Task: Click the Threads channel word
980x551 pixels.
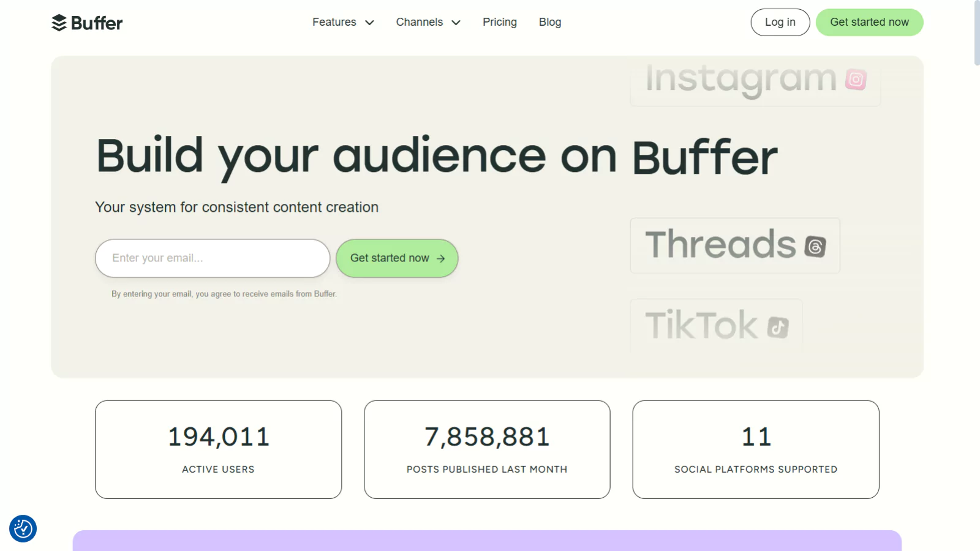Action: click(720, 245)
